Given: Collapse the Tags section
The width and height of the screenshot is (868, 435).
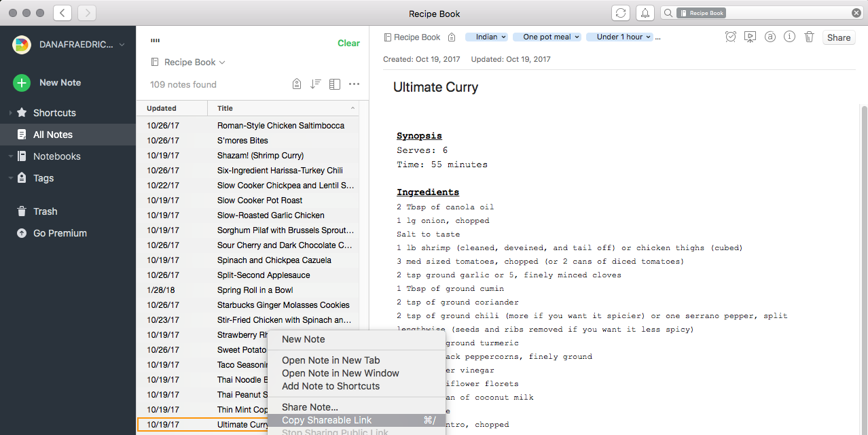Looking at the screenshot, I should [x=11, y=178].
